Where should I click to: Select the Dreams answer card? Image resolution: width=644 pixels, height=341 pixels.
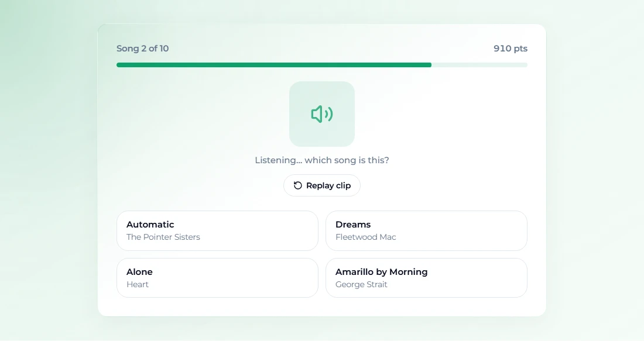(426, 230)
